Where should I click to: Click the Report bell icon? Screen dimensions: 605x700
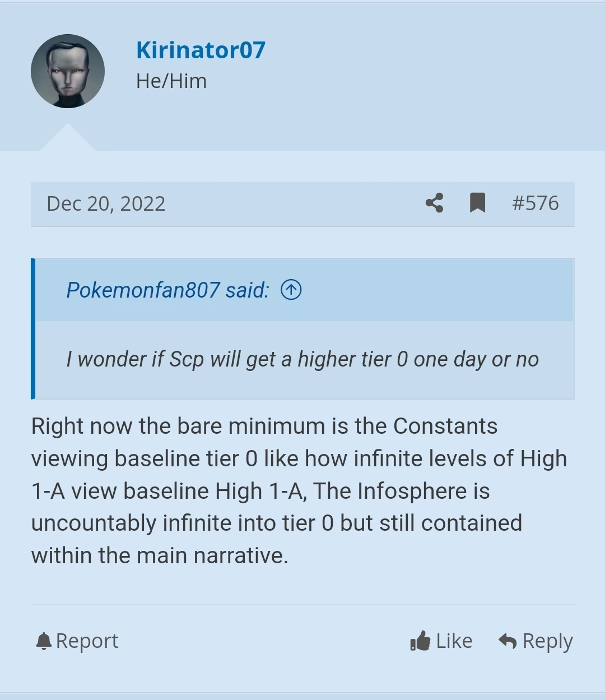pos(44,641)
